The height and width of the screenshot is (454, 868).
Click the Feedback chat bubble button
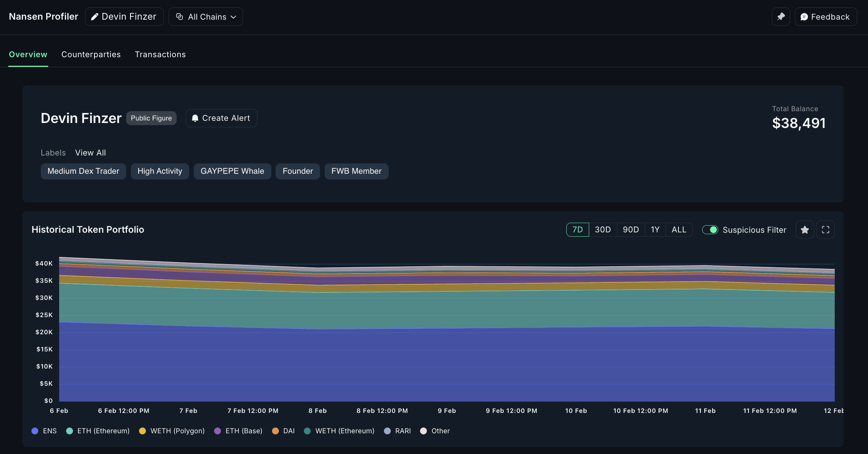[x=825, y=17]
